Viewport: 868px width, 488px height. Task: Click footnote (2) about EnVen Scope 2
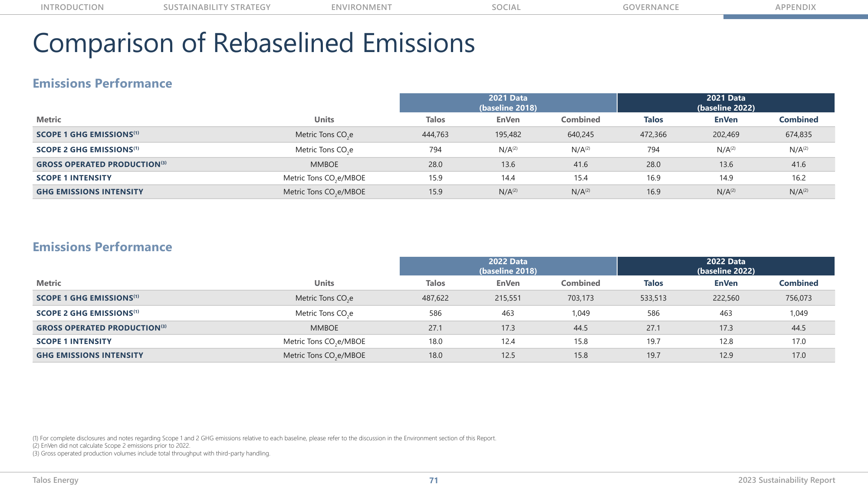click(112, 445)
